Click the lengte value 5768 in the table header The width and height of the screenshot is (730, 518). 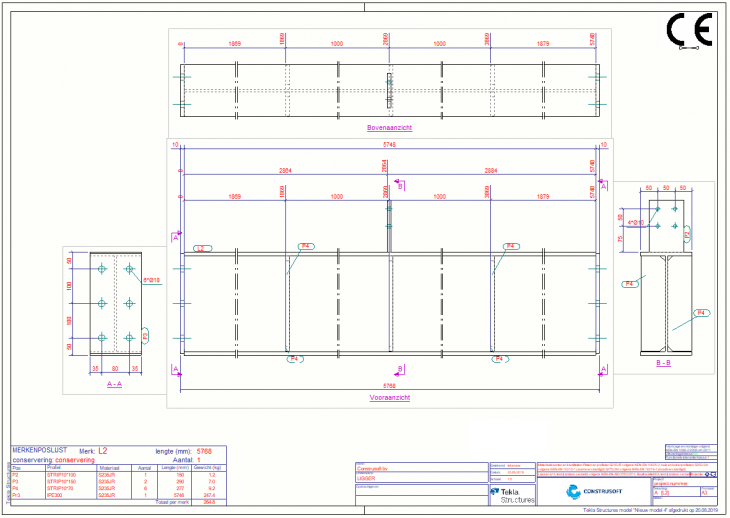[204, 451]
